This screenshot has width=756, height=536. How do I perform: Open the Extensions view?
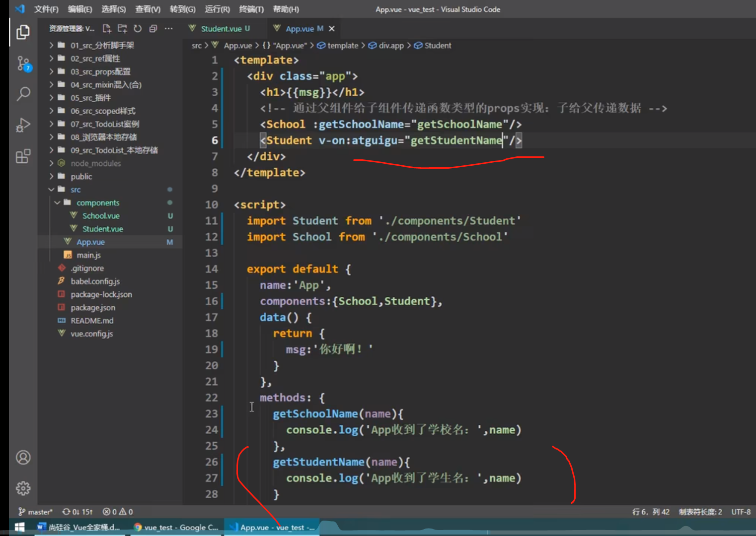(x=23, y=156)
